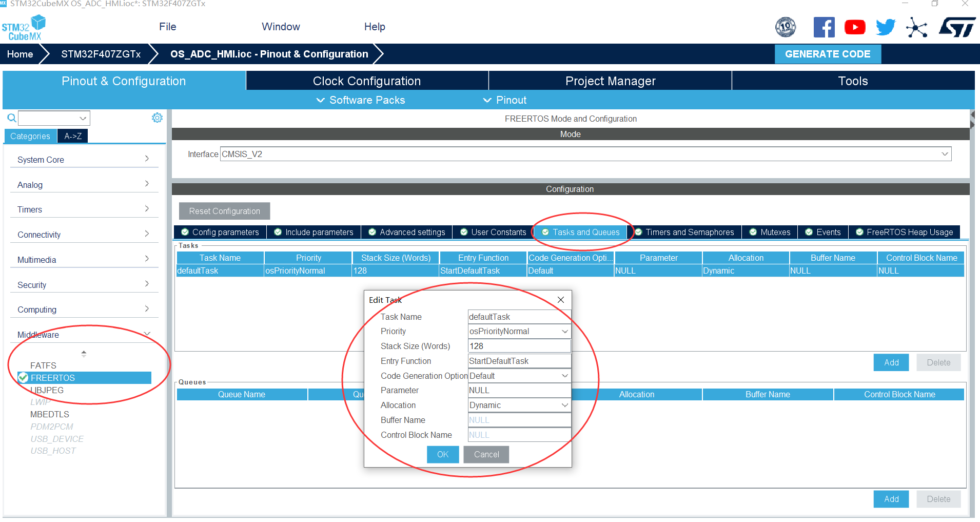Go to Home breadcrumb
The width and height of the screenshot is (980, 522).
click(20, 54)
